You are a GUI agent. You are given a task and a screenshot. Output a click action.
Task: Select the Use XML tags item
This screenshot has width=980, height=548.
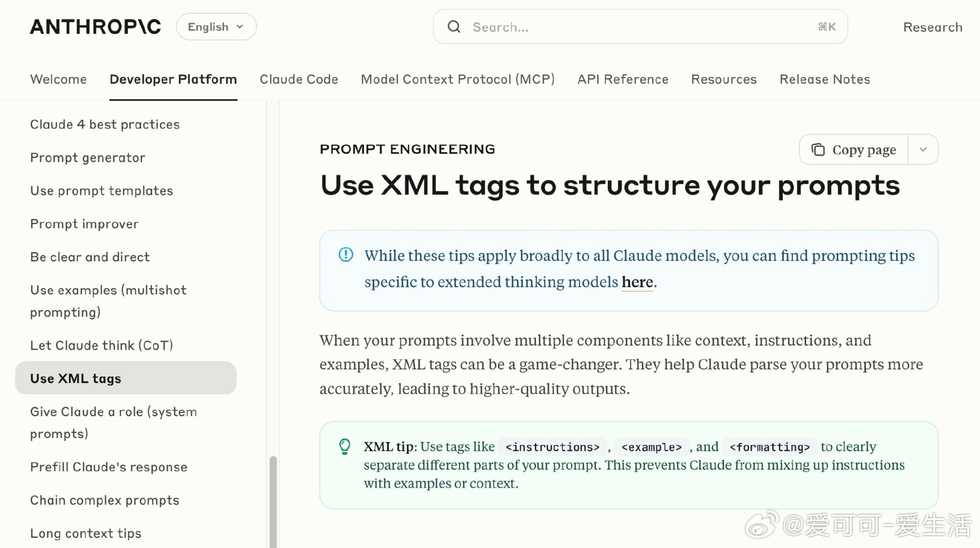(x=126, y=378)
